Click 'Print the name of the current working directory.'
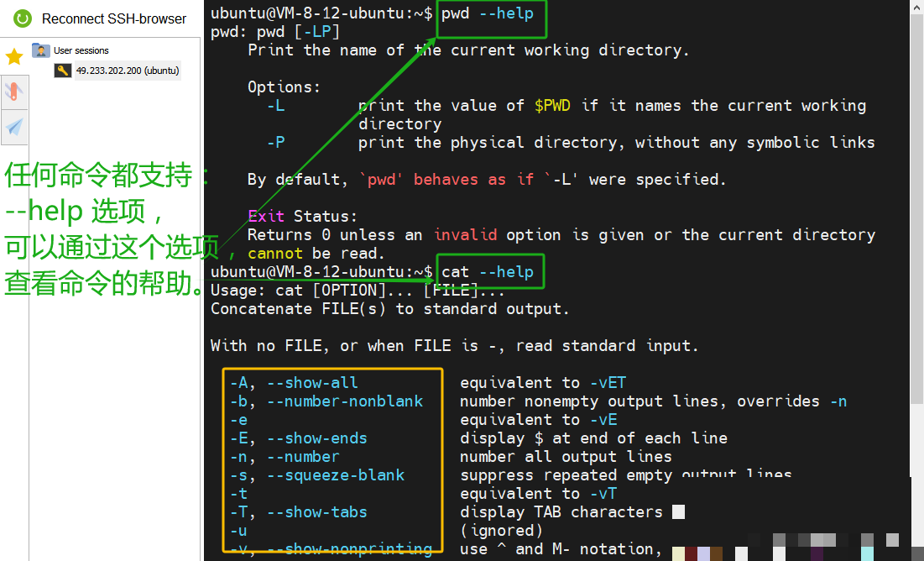 468,50
